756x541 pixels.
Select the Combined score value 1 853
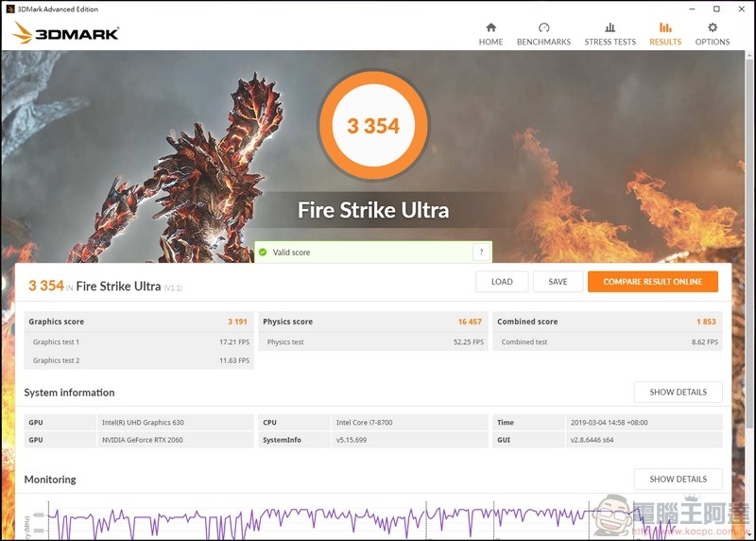pyautogui.click(x=706, y=322)
